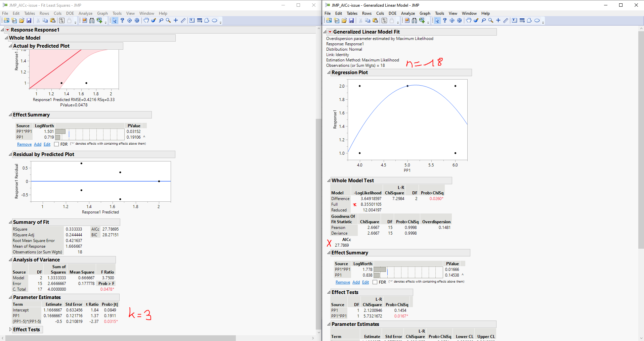Click the Lock icon in Generalized Linear Model toolbar
Screen dimensions: 644x341
point(392,20)
